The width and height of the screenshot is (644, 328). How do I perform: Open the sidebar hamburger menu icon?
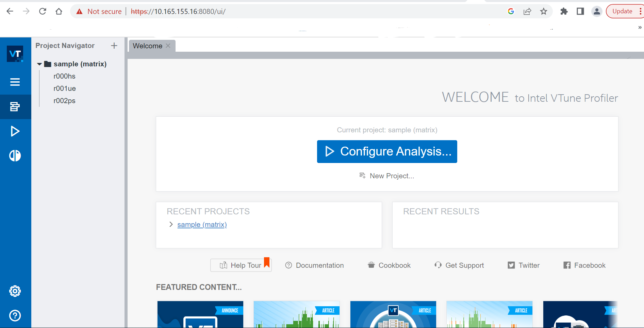[15, 82]
